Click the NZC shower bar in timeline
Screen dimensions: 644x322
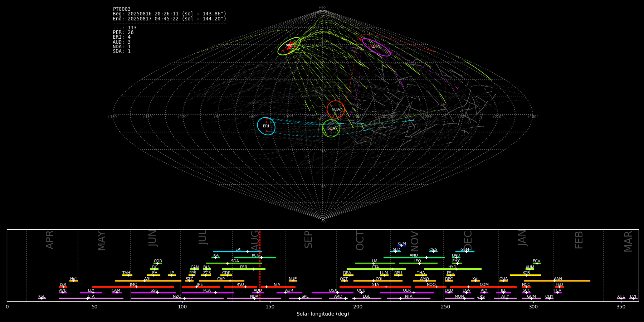[177, 298]
